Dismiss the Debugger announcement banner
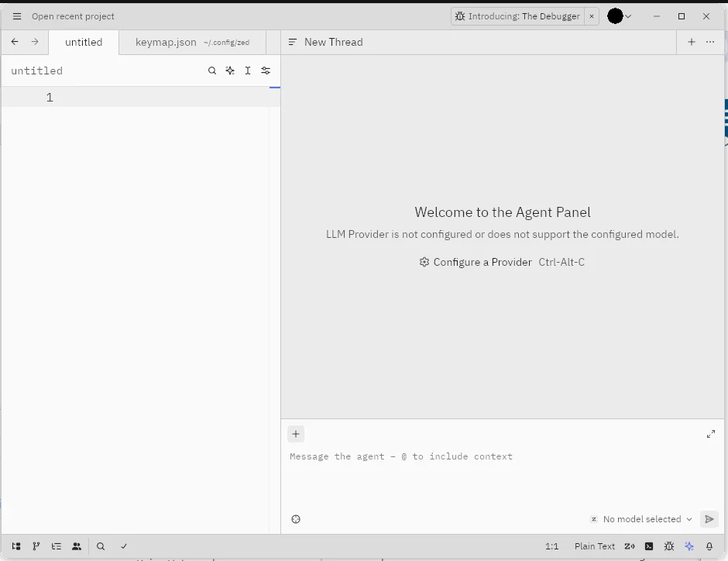Screen dimensions: 728x561 click(x=592, y=16)
